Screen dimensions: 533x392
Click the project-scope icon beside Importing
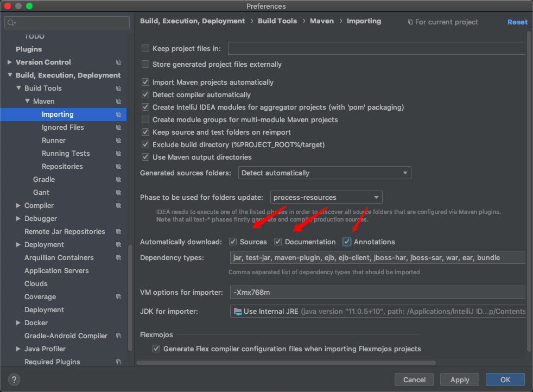(118, 115)
